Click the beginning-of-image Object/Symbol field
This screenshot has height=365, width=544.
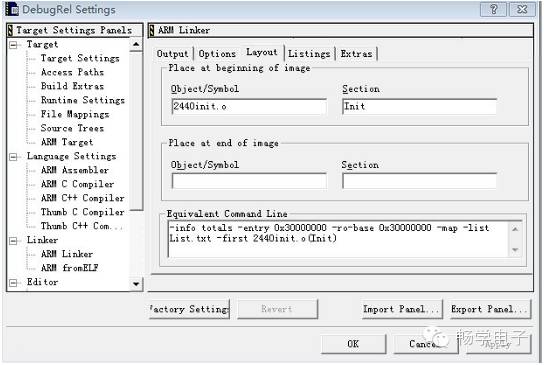click(249, 107)
